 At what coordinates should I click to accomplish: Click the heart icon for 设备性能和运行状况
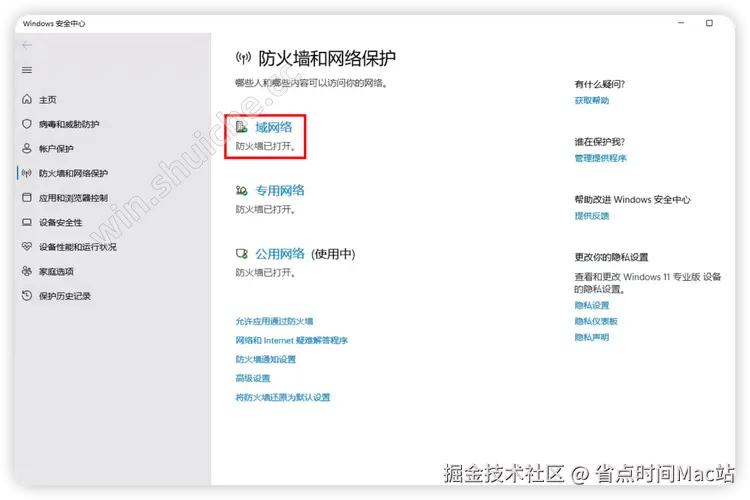point(27,246)
